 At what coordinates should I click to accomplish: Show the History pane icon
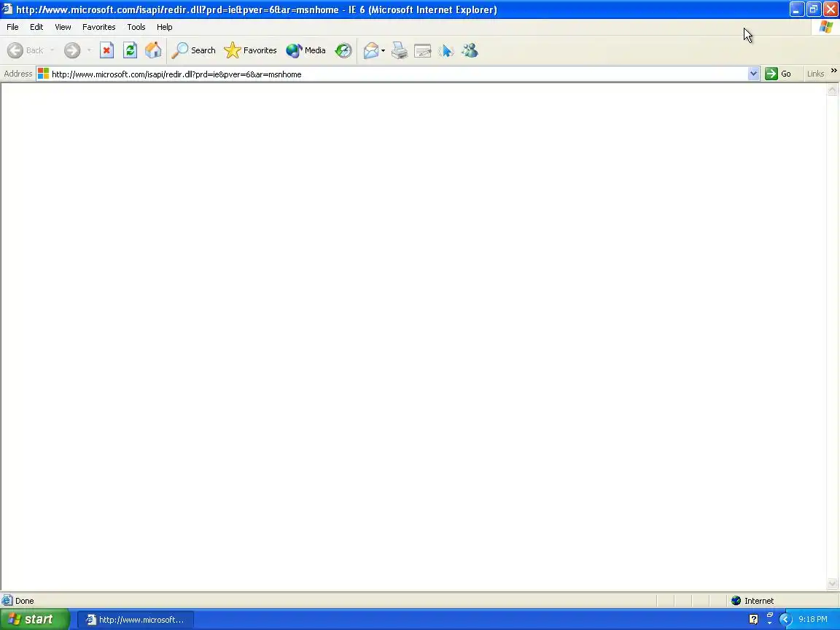pos(343,50)
